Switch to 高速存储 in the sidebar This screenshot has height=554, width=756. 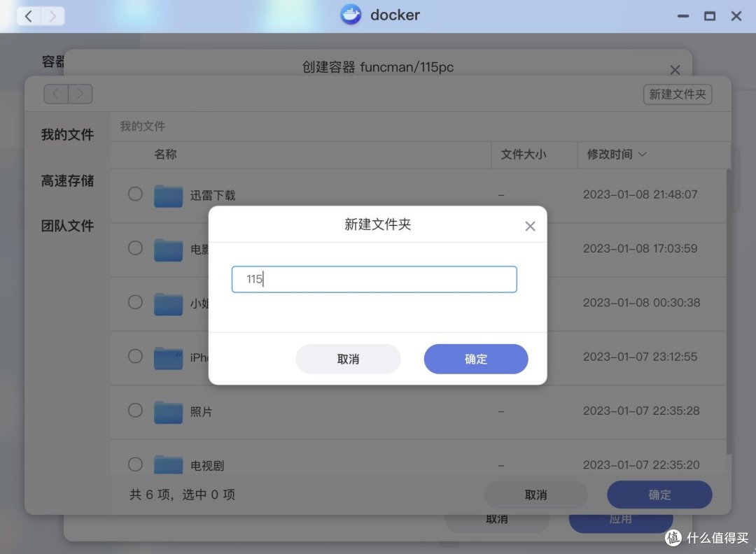[68, 181]
